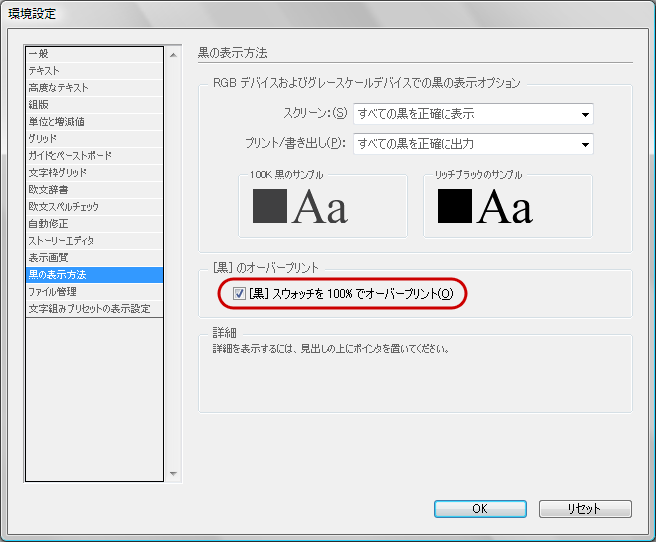Viewport: 656px width, 542px height.
Task: Click category list scroll down arrow
Action: (174, 474)
